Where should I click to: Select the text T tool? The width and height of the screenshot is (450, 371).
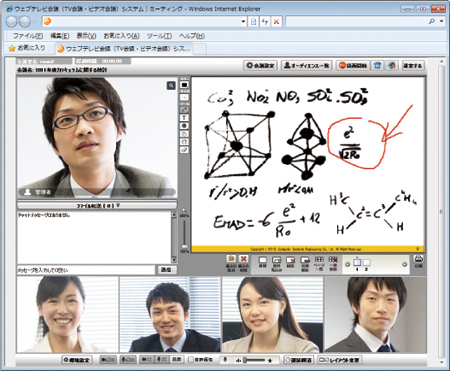[184, 118]
